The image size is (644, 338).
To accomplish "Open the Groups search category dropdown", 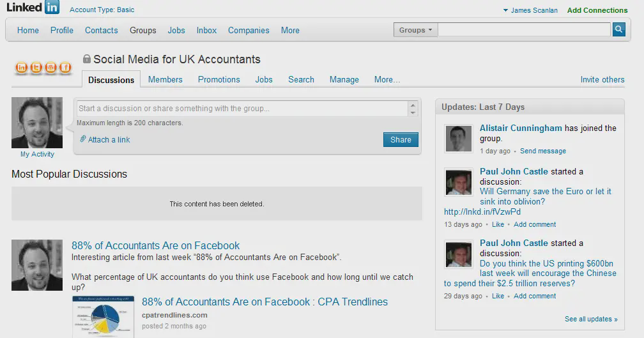I will pyautogui.click(x=416, y=30).
